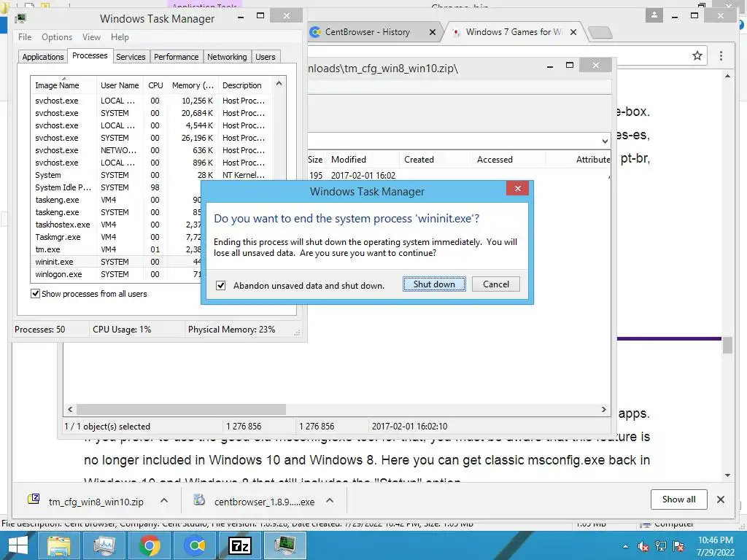Viewport: 747px width, 560px height.
Task: Open the Start menu Windows logo
Action: (18, 545)
